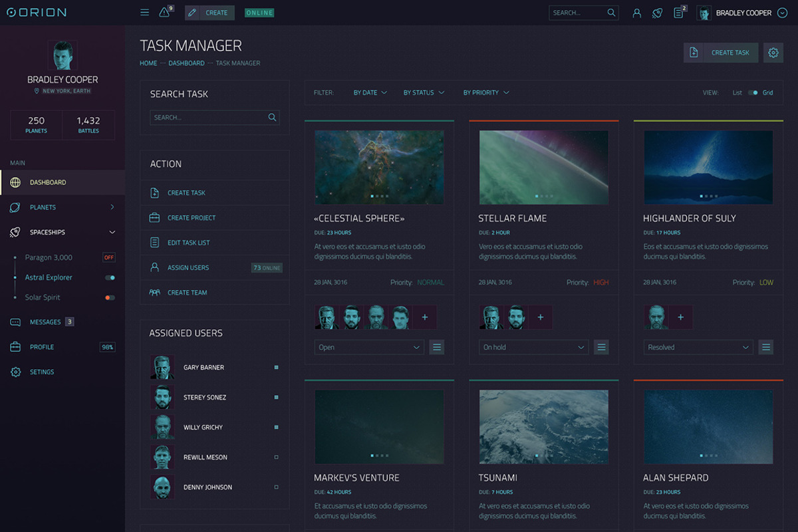
Task: Select Dashboard in sidebar
Action: click(63, 182)
